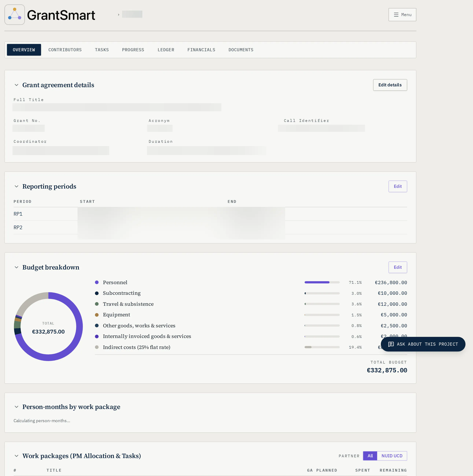This screenshot has height=476, width=473.
Task: Click the Edit details button
Action: pyautogui.click(x=390, y=85)
